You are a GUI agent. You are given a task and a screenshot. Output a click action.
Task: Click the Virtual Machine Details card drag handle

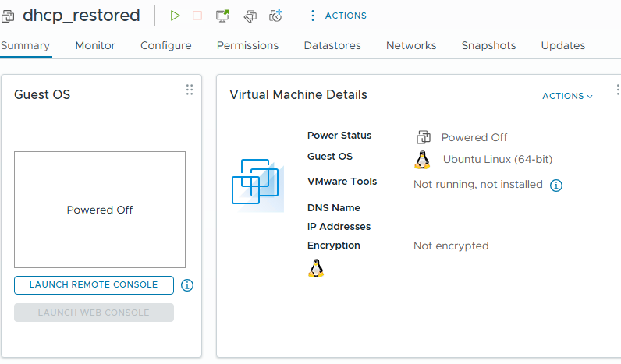[617, 90]
